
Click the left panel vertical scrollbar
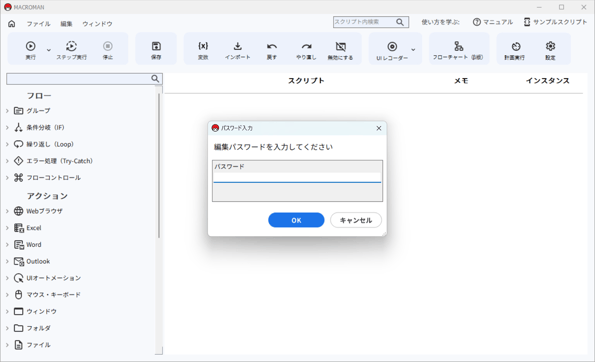coord(159,165)
